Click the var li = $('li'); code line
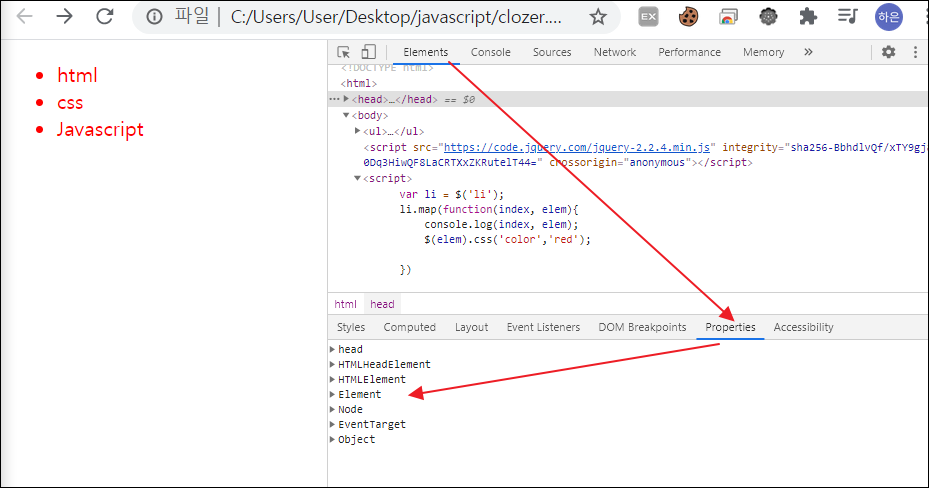This screenshot has width=929, height=488. tap(451, 194)
